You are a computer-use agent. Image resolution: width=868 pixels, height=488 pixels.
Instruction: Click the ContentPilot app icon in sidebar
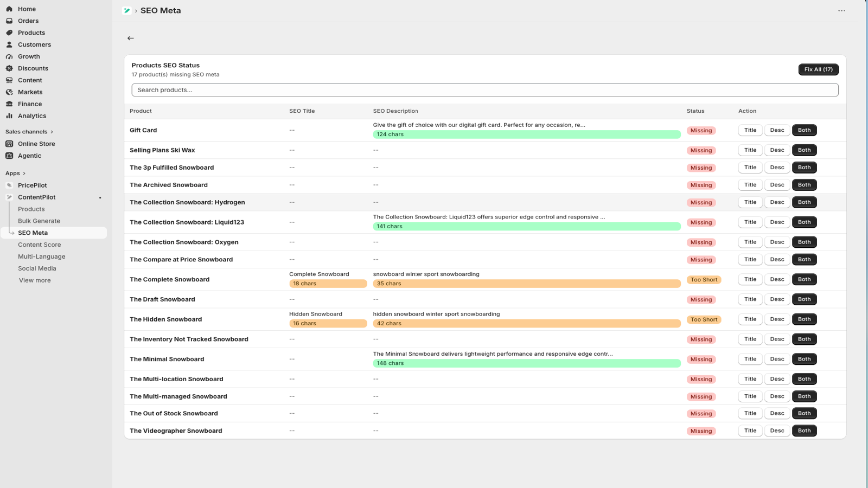point(9,197)
